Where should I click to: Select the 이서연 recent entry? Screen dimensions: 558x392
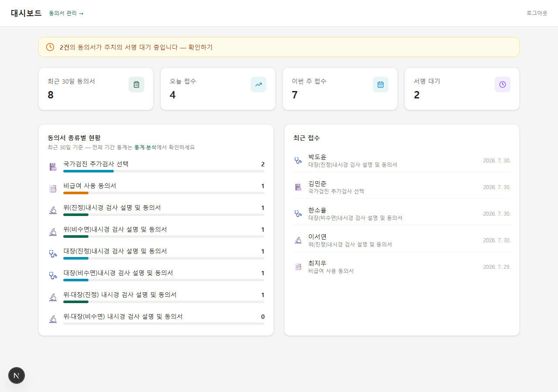[402, 240]
